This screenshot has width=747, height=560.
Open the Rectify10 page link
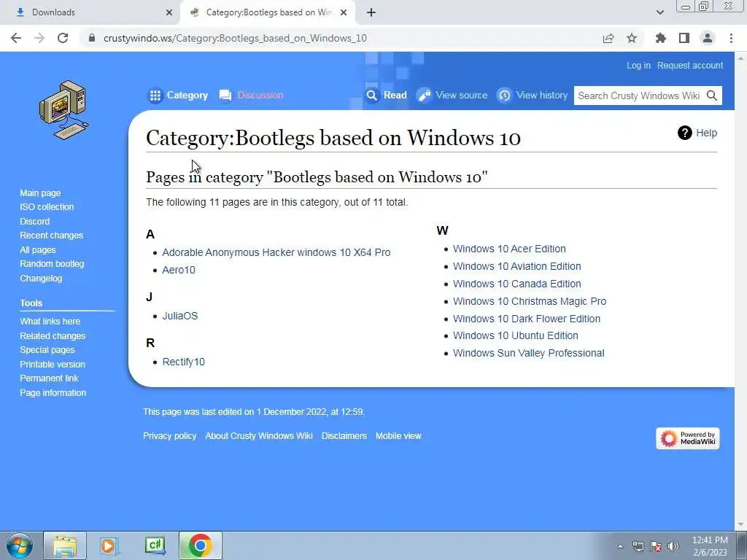pyautogui.click(x=183, y=362)
